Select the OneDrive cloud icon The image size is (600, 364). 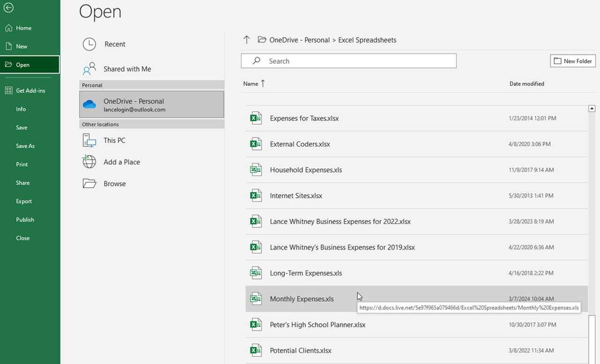click(90, 104)
